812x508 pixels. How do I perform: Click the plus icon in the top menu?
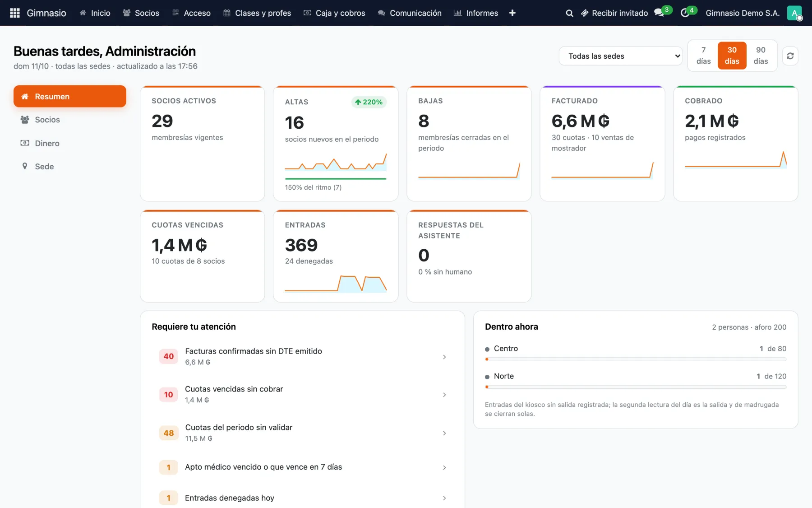512,13
